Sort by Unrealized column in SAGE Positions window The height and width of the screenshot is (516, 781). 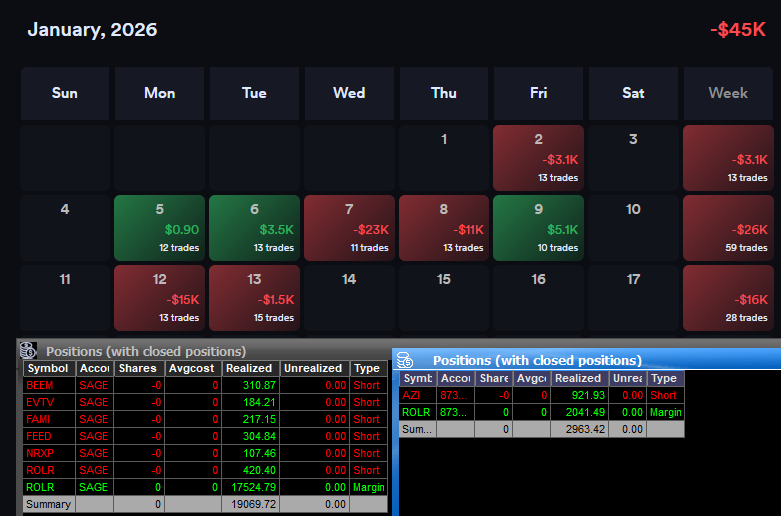pyautogui.click(x=315, y=368)
